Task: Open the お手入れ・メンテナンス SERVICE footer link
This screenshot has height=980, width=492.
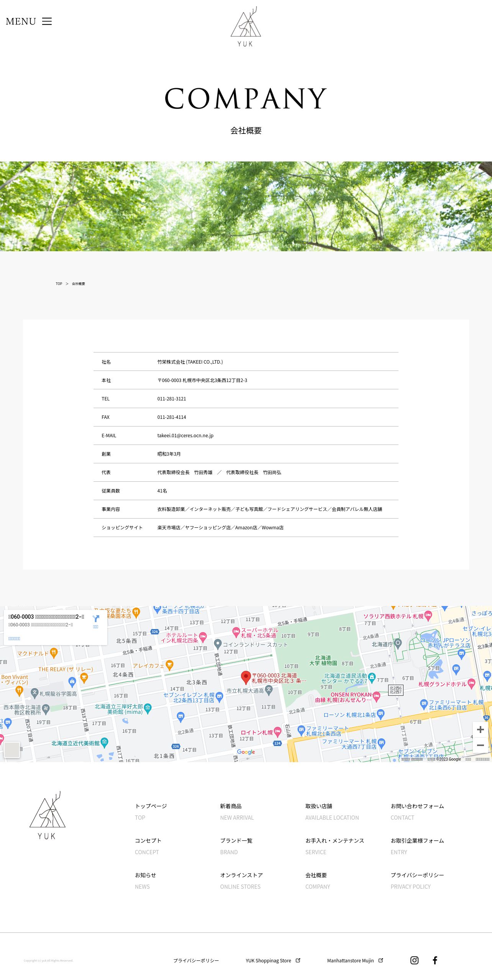Action: pos(335,846)
